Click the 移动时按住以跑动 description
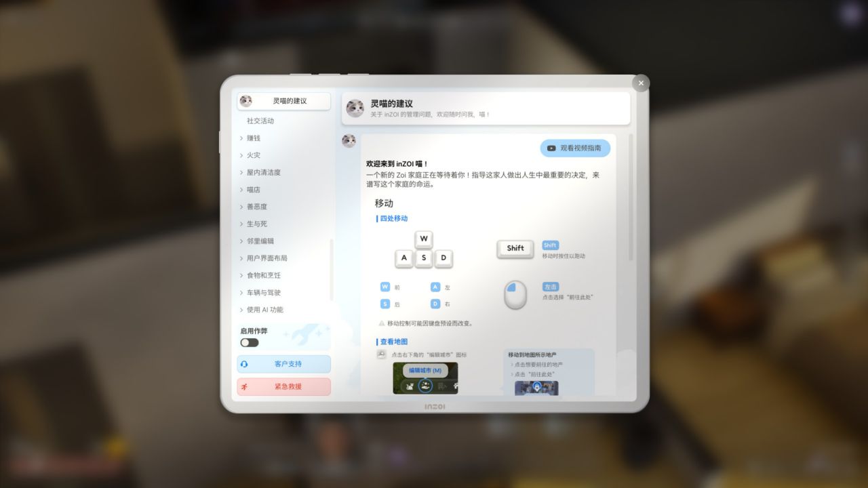The width and height of the screenshot is (868, 488). click(564, 256)
